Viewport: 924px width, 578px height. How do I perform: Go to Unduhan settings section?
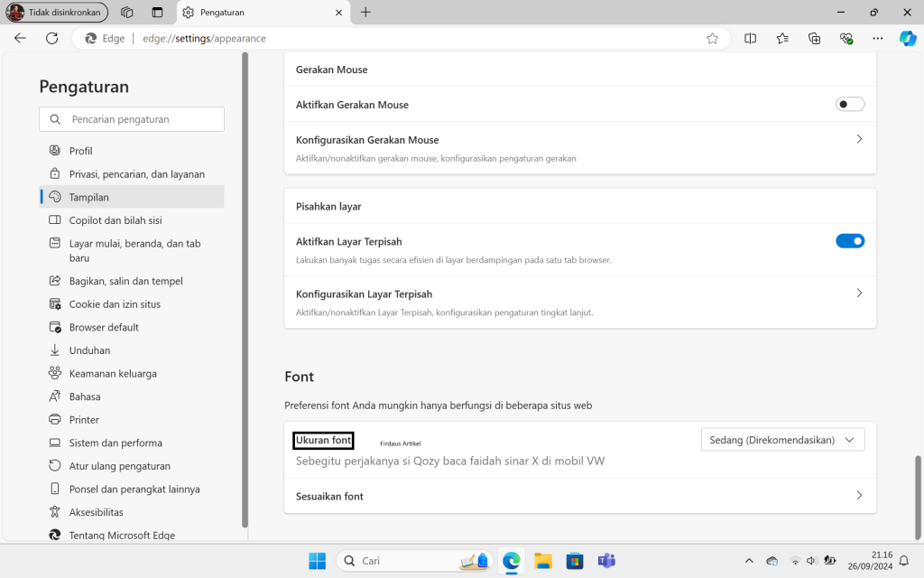tap(90, 350)
